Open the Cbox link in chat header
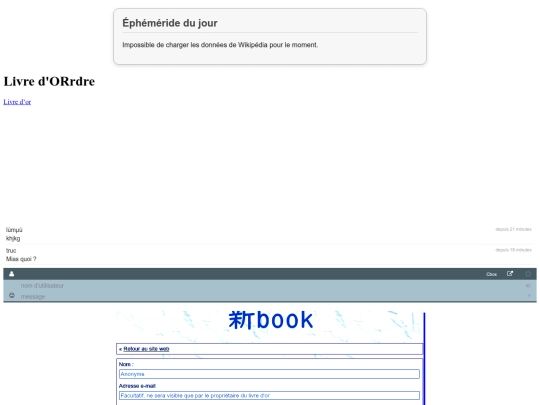The height and width of the screenshot is (405, 540). (491, 274)
